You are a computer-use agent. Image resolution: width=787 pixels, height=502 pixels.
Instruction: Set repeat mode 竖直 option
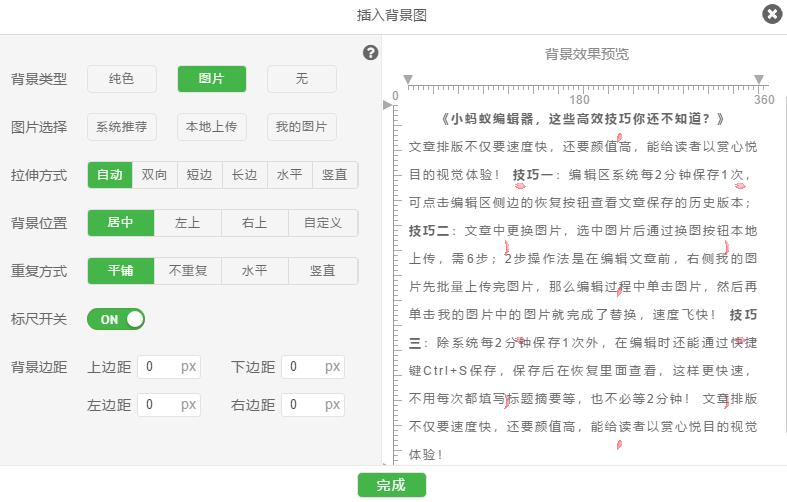pos(323,271)
